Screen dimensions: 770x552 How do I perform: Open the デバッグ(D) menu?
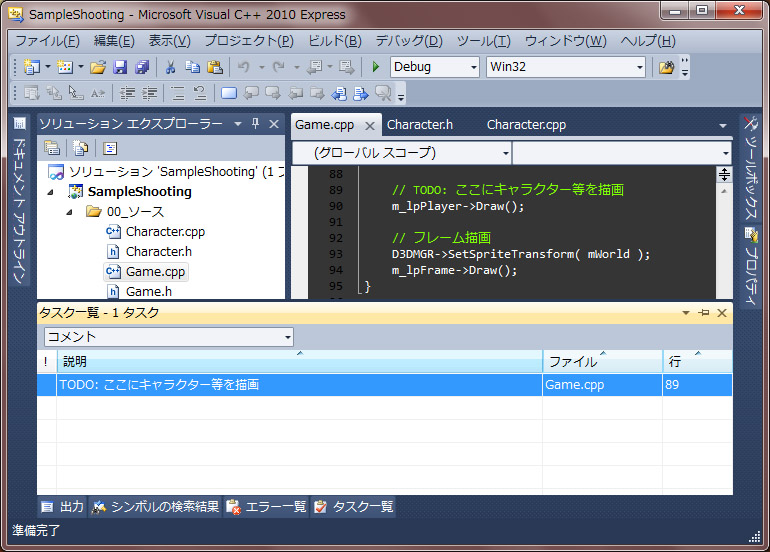pos(409,41)
